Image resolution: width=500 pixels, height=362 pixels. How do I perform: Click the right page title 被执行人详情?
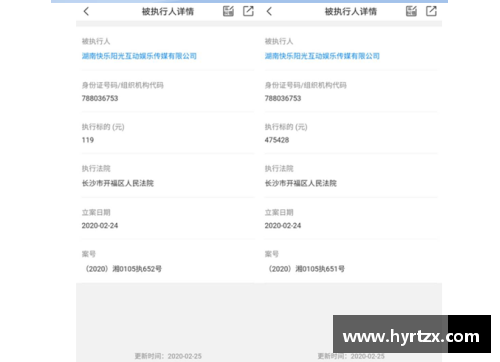(351, 12)
